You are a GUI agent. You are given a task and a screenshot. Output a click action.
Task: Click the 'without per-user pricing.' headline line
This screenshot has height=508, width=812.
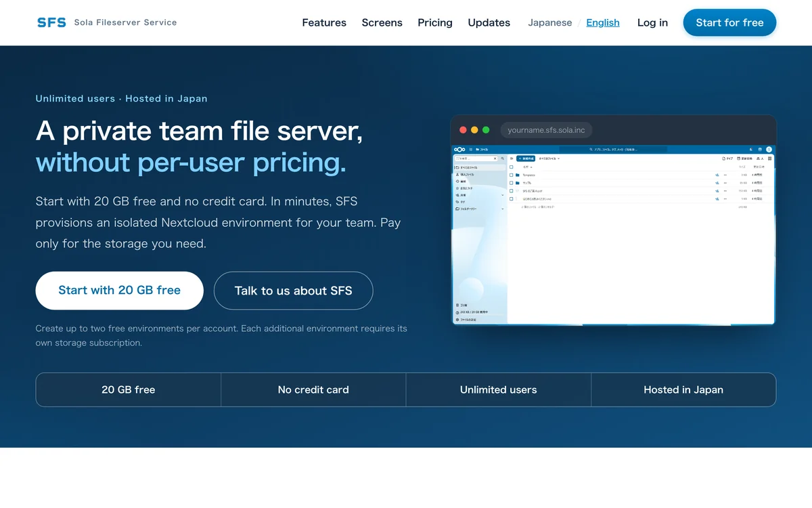click(x=191, y=163)
